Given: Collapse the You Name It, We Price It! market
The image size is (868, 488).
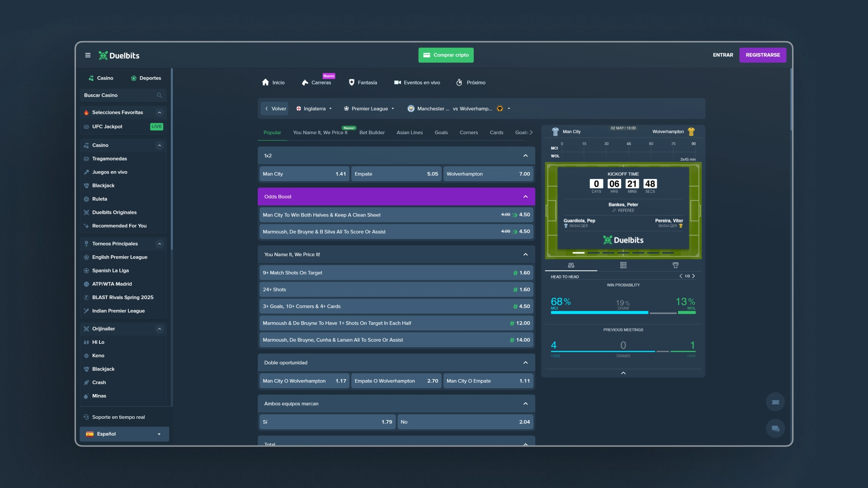Looking at the screenshot, I should [x=525, y=254].
